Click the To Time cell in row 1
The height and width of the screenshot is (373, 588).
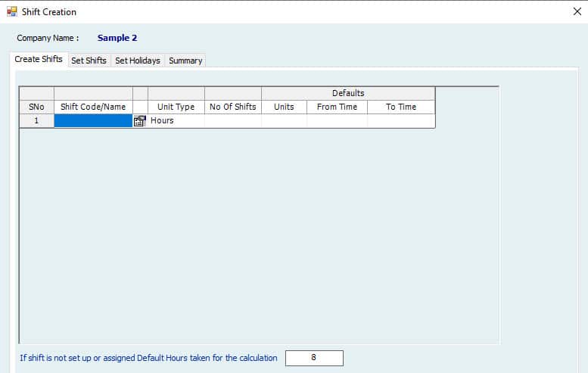point(401,121)
